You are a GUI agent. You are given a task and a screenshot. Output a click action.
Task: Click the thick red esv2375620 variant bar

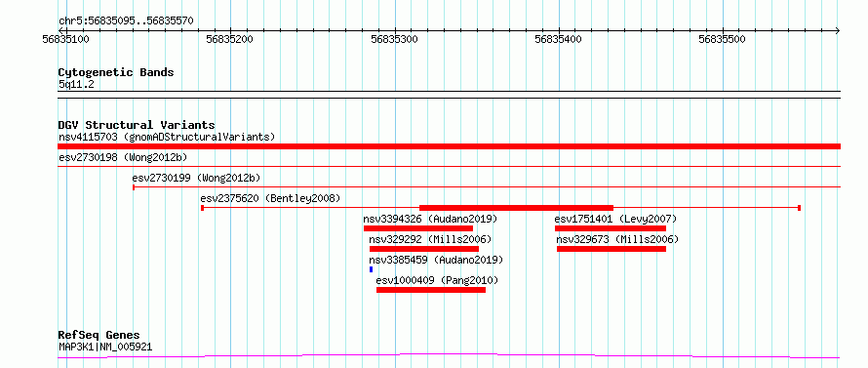click(516, 208)
